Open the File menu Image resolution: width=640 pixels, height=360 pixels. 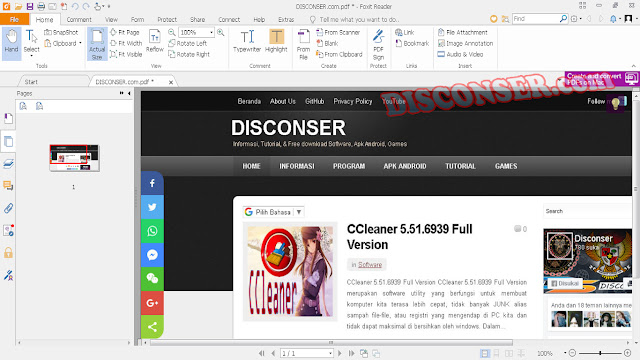click(x=14, y=19)
